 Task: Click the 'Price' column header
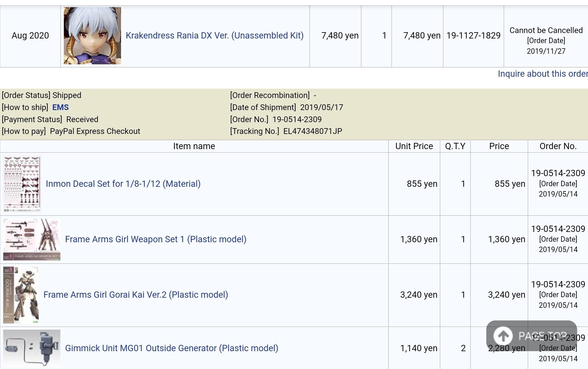499,146
